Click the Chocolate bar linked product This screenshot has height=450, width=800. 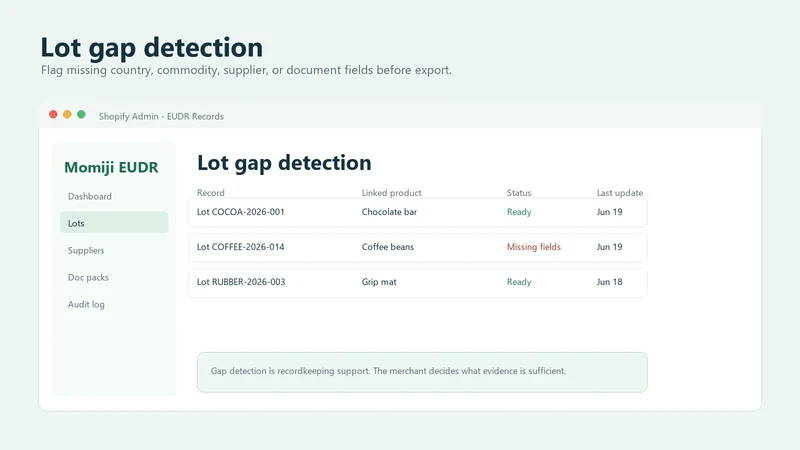pyautogui.click(x=389, y=212)
